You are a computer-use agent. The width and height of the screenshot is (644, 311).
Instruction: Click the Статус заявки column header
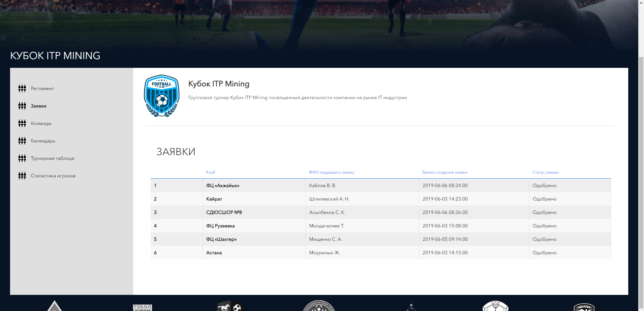point(545,172)
